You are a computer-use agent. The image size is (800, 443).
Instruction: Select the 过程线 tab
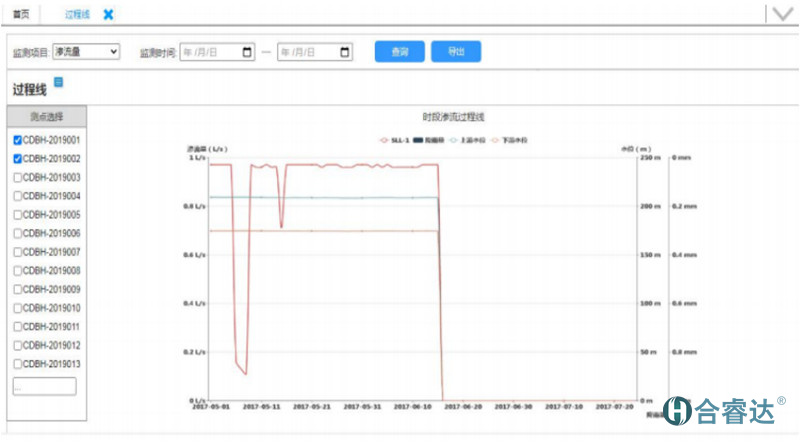(x=77, y=15)
